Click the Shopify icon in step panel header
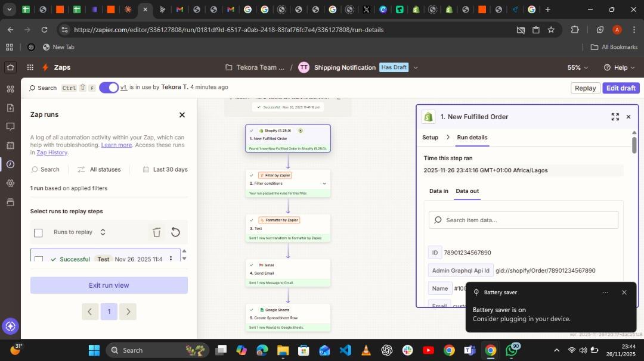The image size is (644, 361). (x=428, y=117)
